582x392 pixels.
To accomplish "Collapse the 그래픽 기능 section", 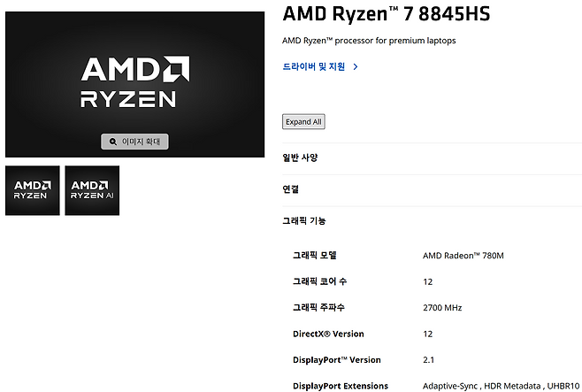I will tap(304, 220).
